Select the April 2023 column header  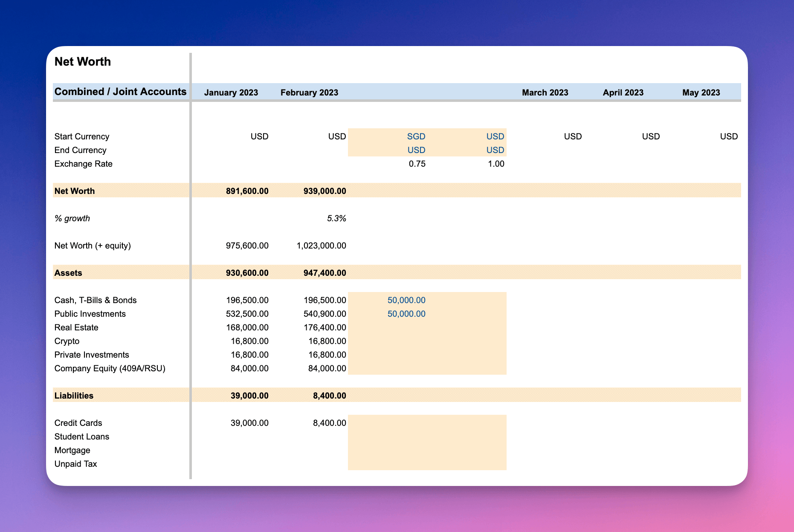(x=623, y=93)
